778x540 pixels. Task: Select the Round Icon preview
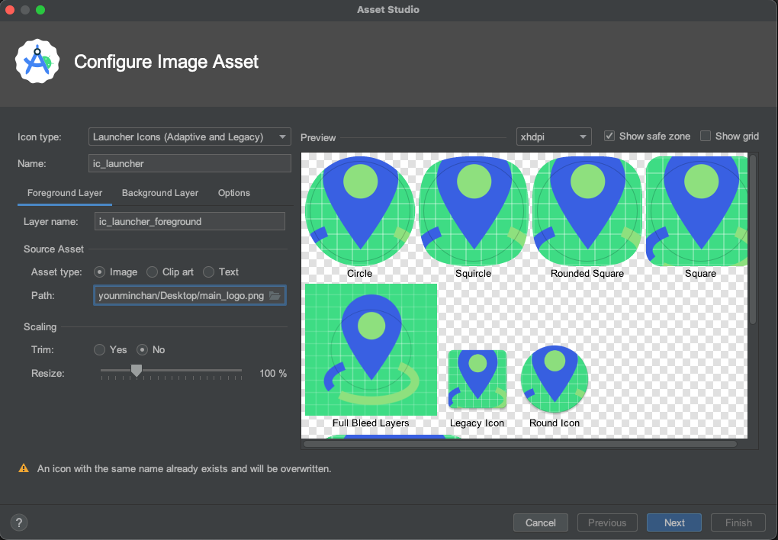pyautogui.click(x=555, y=379)
